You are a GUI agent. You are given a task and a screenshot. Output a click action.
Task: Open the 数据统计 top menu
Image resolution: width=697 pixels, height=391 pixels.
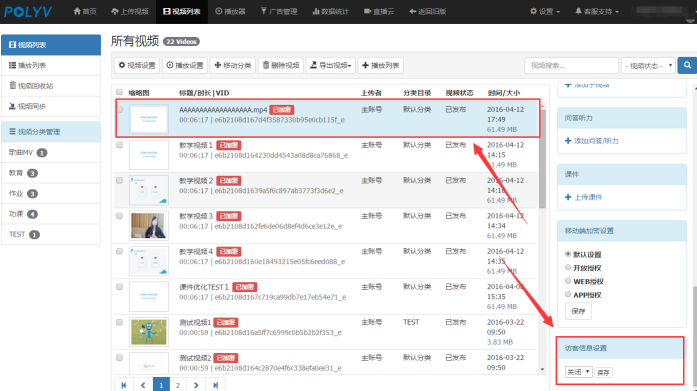pyautogui.click(x=330, y=12)
